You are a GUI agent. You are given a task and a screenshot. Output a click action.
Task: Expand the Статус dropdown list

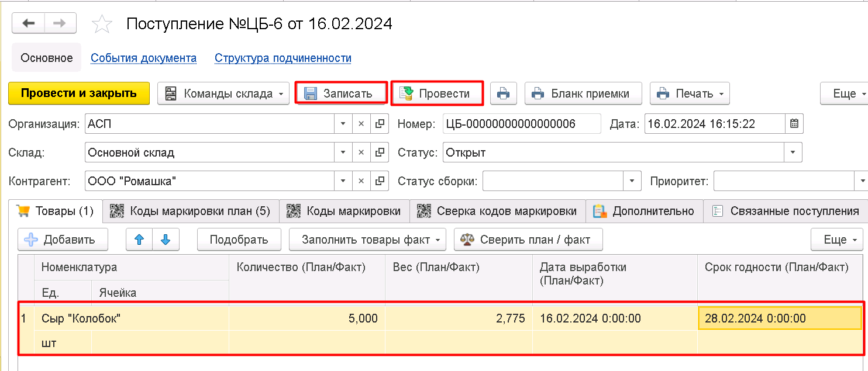coord(793,153)
